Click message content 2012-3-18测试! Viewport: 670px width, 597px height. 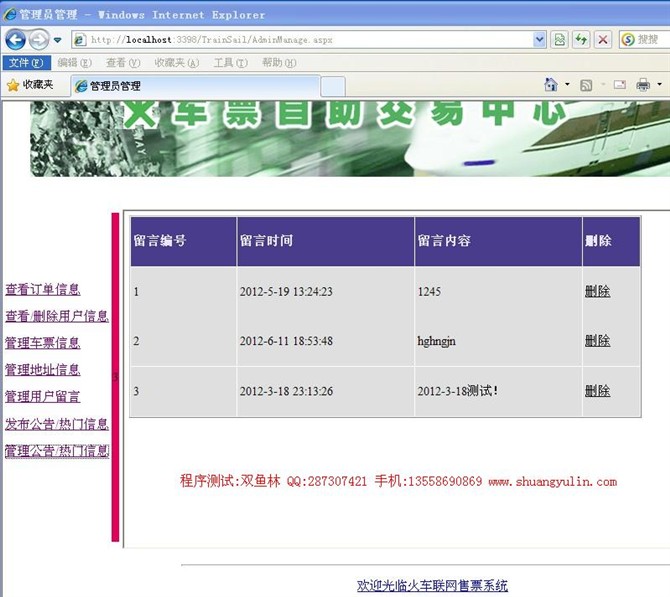coord(458,391)
